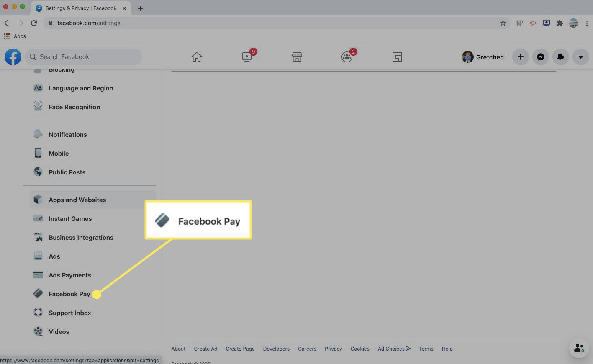Open Gretchen's profile
593x364 pixels.
pos(483,57)
